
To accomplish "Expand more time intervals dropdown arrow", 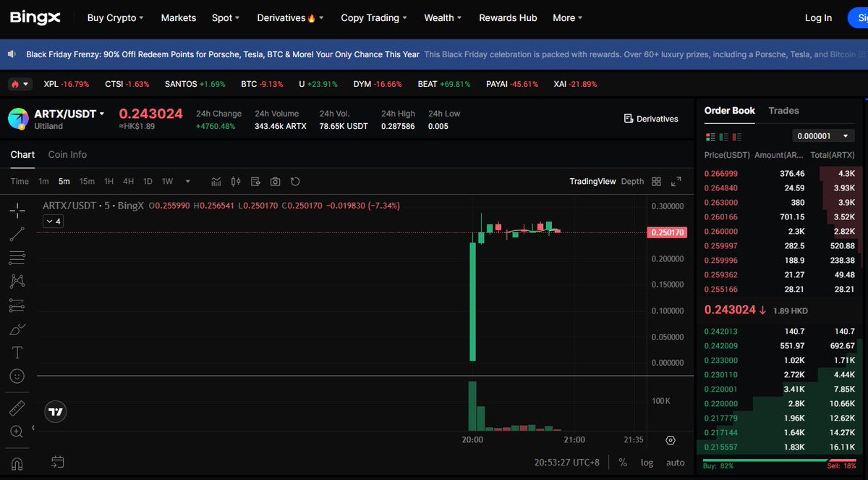I will (188, 181).
